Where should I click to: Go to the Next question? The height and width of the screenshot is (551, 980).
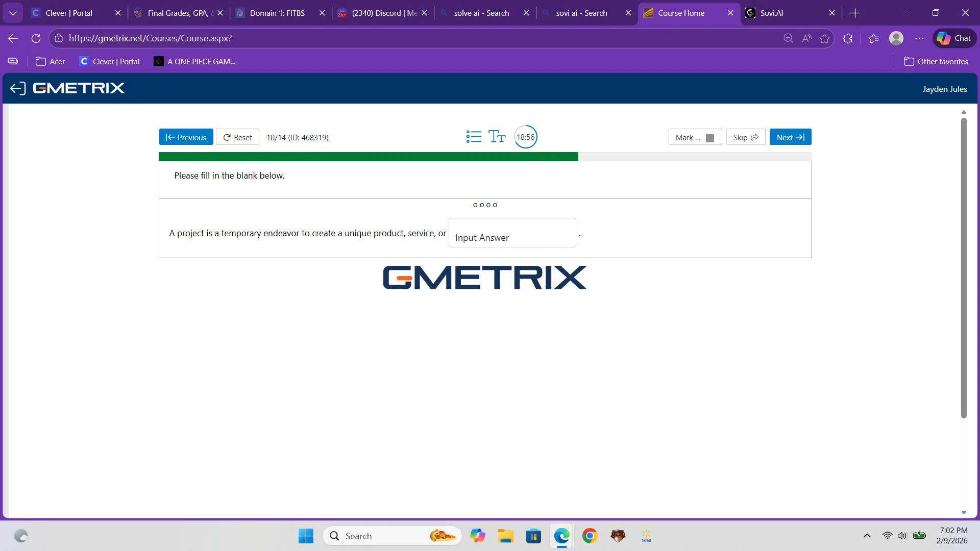790,137
